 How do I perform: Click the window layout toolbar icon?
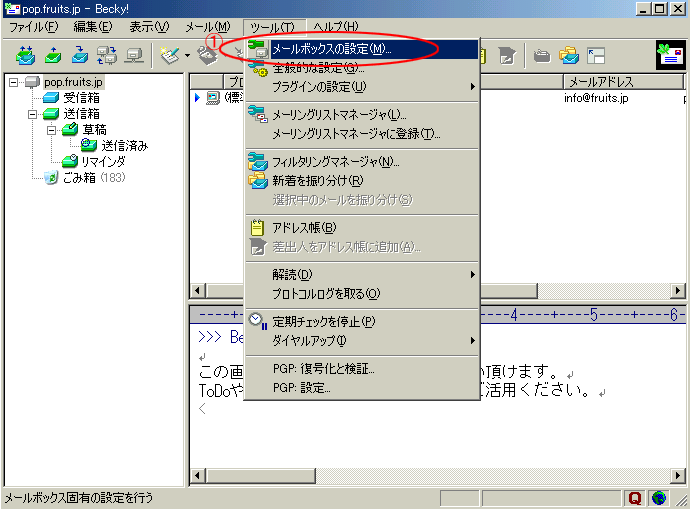pyautogui.click(x=596, y=56)
